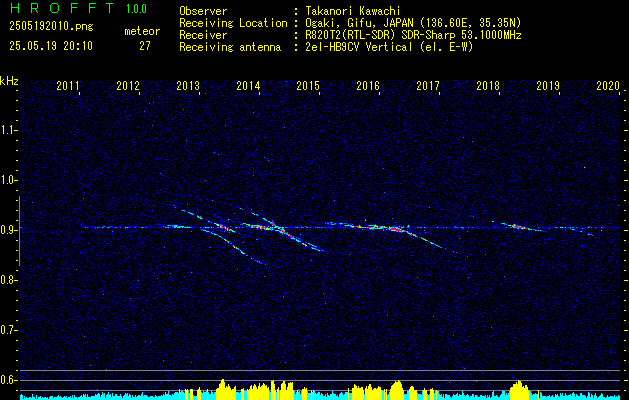Click the Receiving Location Ogaki, Gifu line

tap(350, 23)
